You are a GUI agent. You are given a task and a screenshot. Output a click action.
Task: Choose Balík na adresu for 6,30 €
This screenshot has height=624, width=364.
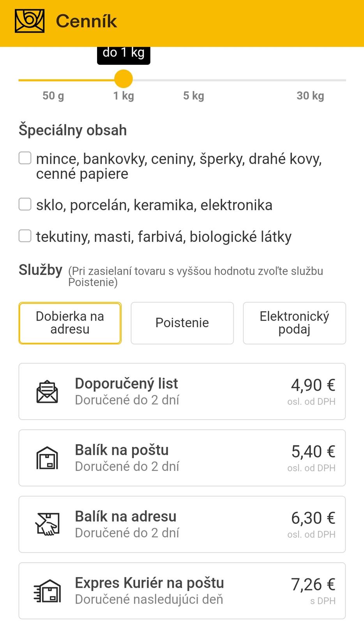point(182,524)
